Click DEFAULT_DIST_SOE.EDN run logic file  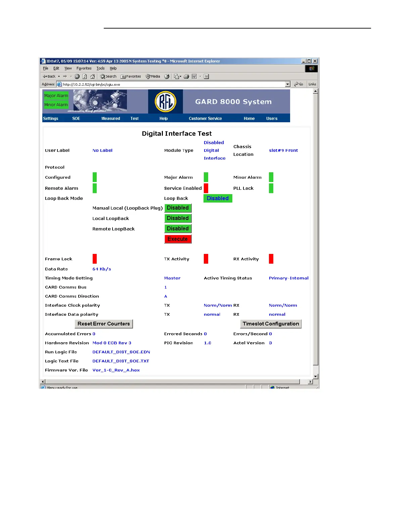point(121,352)
